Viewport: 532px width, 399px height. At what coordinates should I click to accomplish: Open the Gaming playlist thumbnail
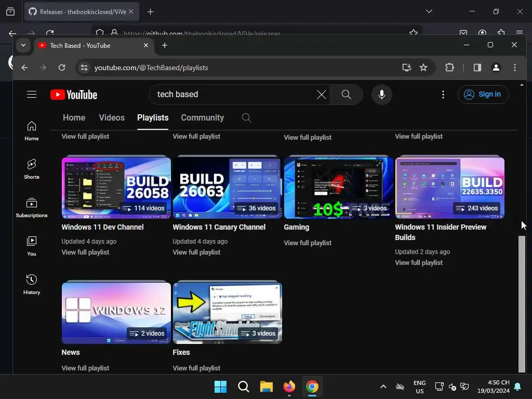(338, 188)
